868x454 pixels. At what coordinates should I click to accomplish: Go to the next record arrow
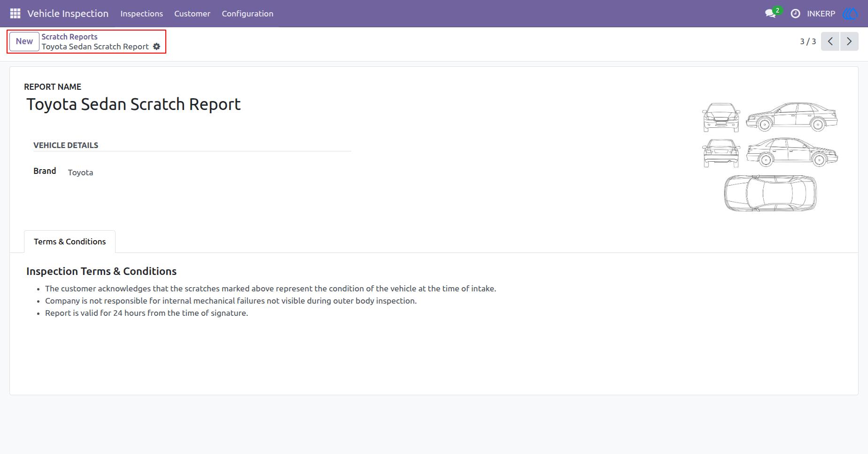(849, 41)
